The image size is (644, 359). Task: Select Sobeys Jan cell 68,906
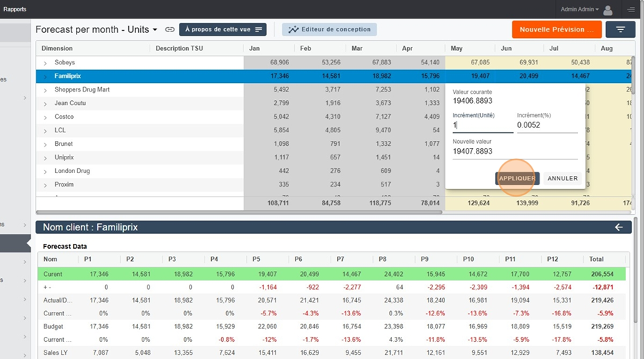tap(279, 62)
